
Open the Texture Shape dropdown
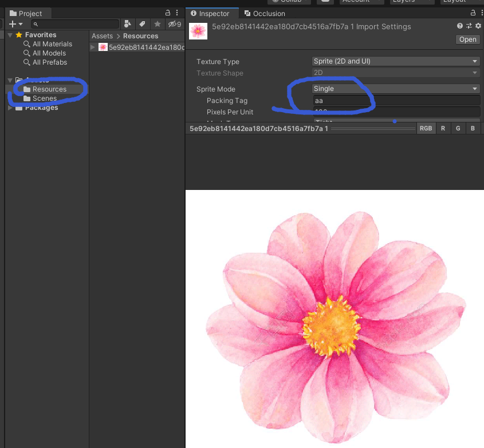(396, 73)
